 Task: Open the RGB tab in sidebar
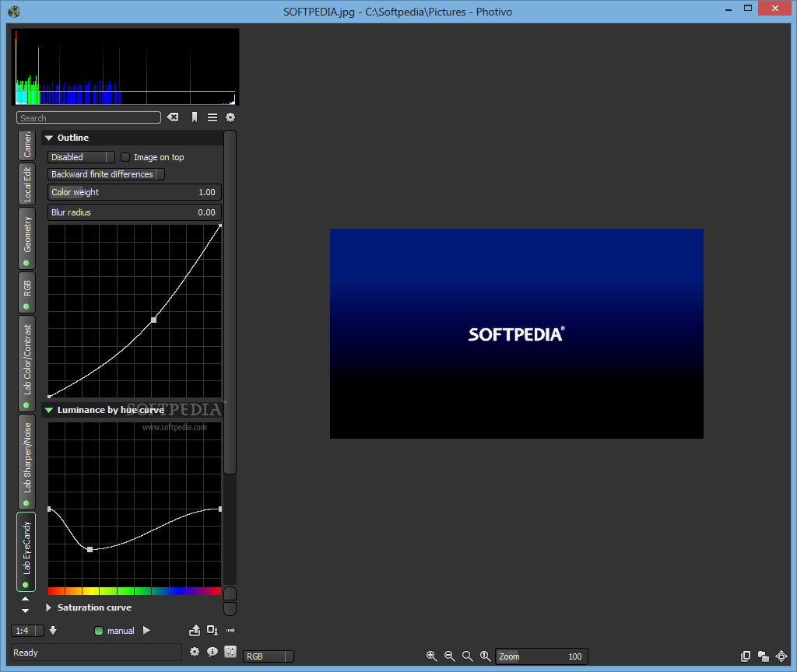27,292
